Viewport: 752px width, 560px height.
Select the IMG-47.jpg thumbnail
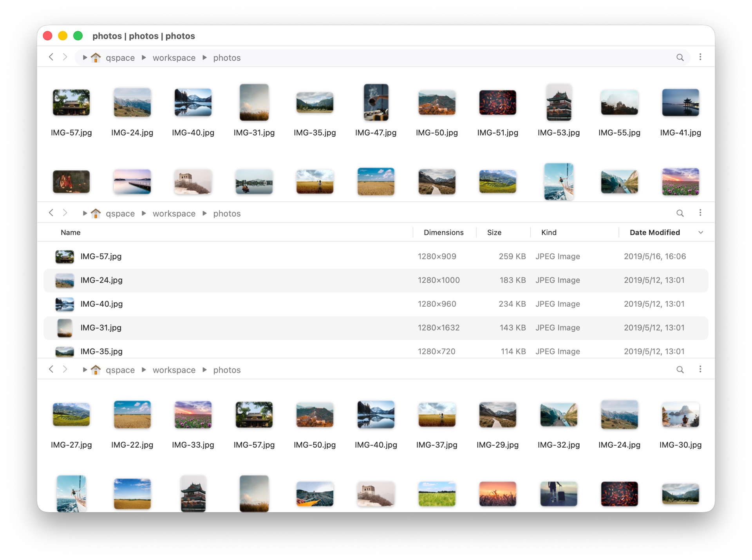376,103
